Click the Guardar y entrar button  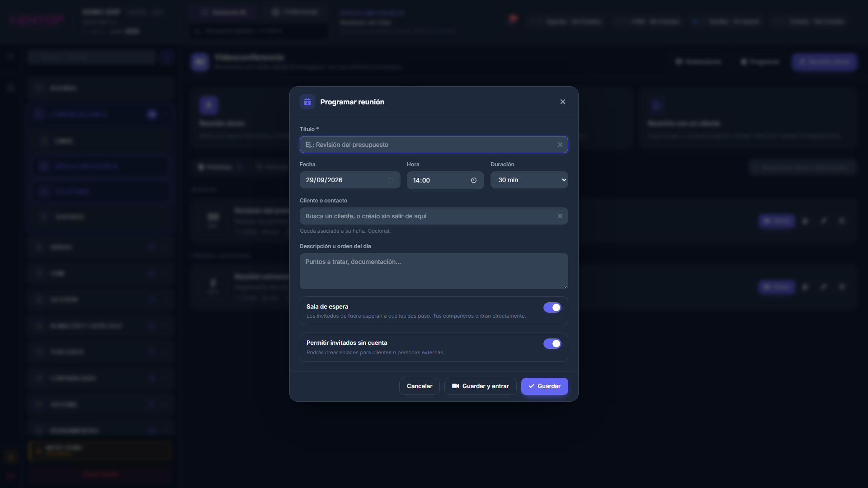(x=481, y=386)
